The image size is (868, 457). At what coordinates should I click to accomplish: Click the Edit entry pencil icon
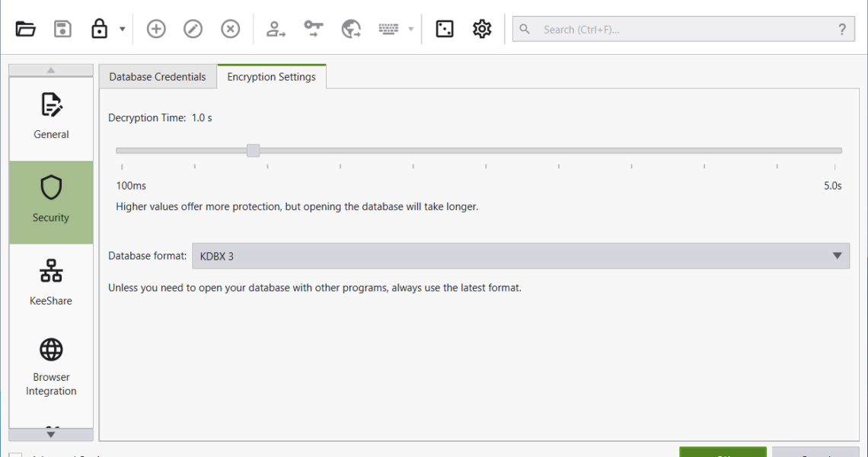pos(193,29)
